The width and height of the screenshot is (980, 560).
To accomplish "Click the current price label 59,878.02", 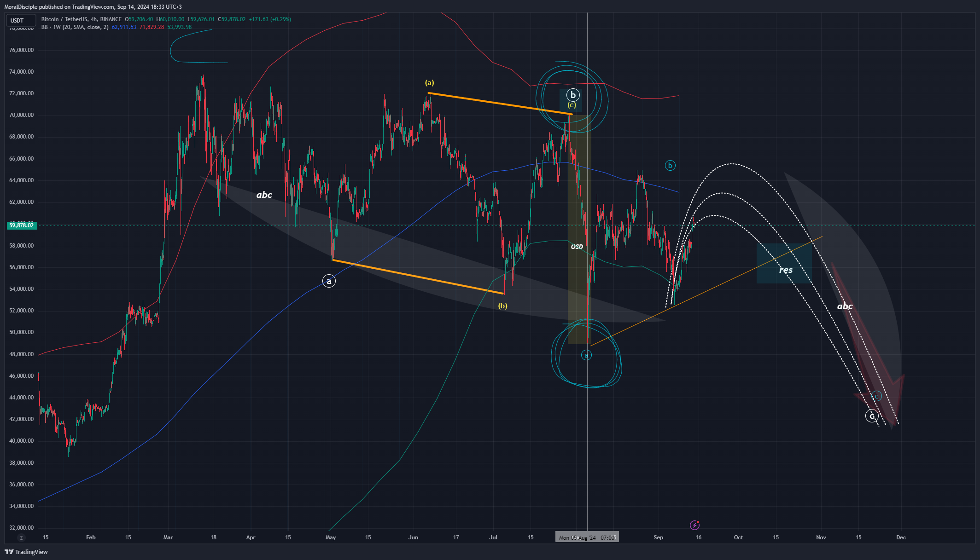I will pos(22,225).
